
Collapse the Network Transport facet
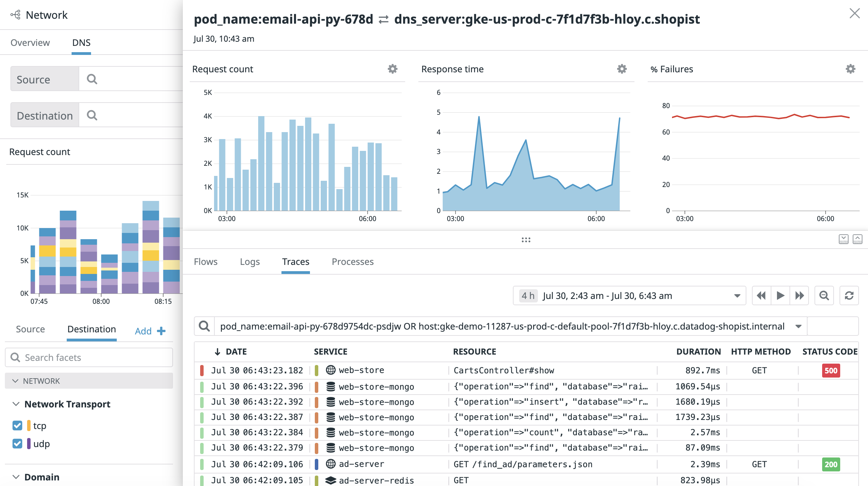coord(16,404)
